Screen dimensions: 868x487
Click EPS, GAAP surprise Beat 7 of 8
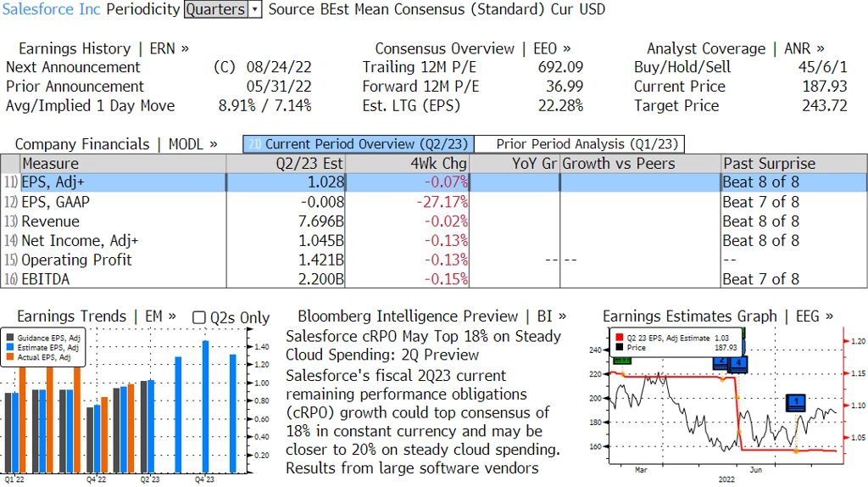pos(760,202)
